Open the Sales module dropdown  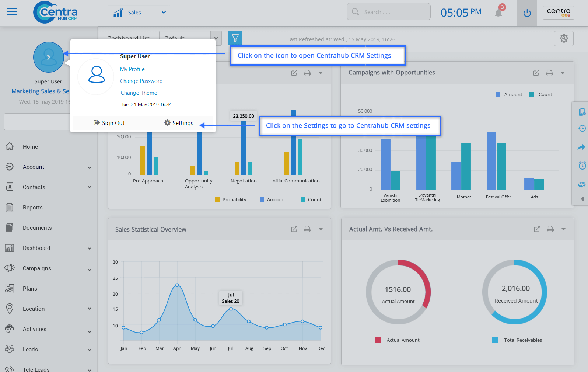pos(139,13)
